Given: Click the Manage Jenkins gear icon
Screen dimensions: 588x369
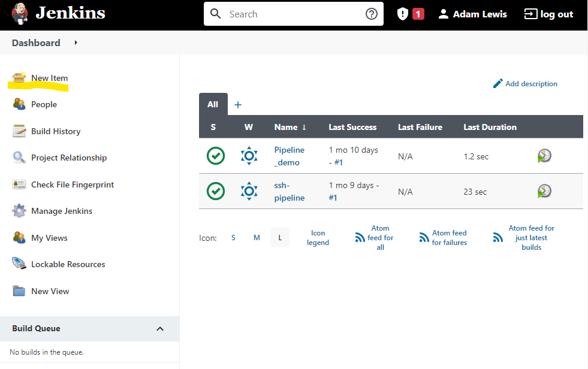Looking at the screenshot, I should coord(19,211).
